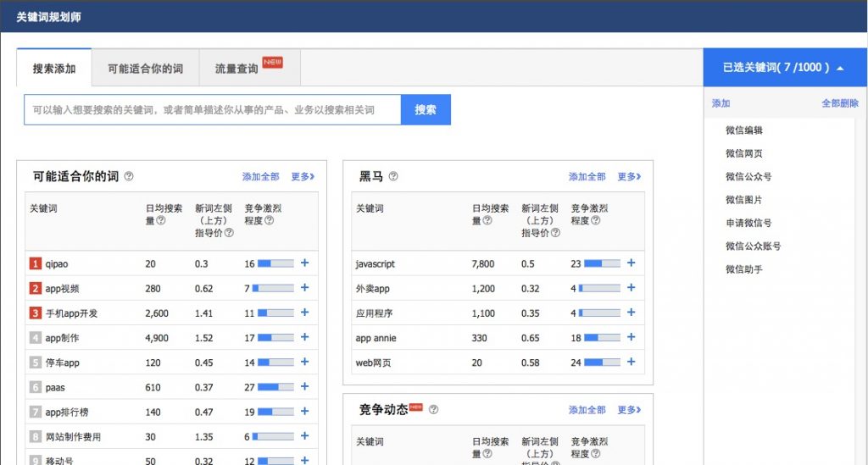Image resolution: width=868 pixels, height=465 pixels.
Task: Click 添加全部 in the 竞争动态 panel
Action: [x=587, y=410]
